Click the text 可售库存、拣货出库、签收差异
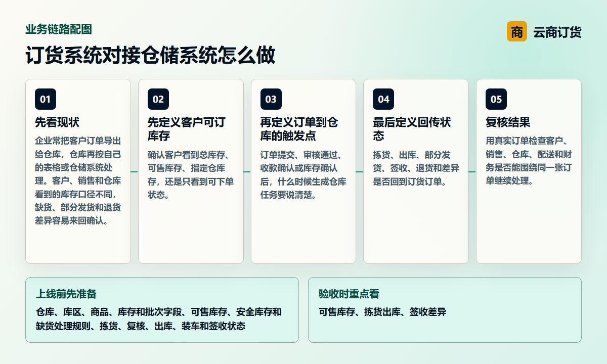Screen dimensions: 607x364 coord(382,312)
